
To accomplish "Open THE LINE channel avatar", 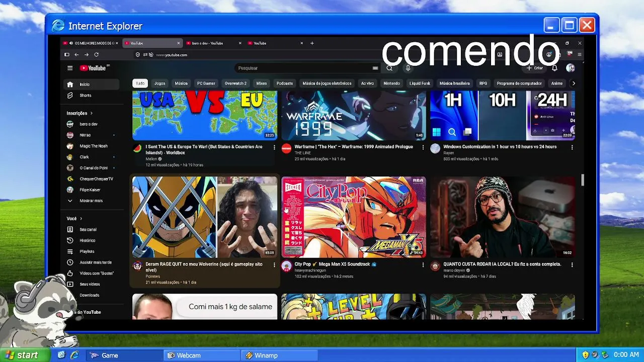I will coord(286,148).
